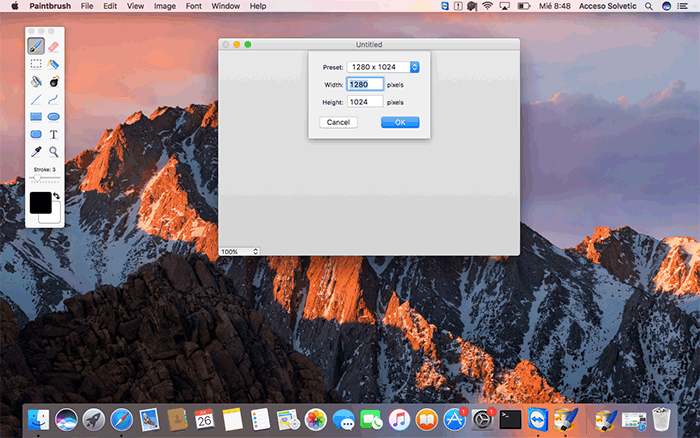This screenshot has width=700, height=438.
Task: Open the Preset size dropdown
Action: [x=383, y=67]
